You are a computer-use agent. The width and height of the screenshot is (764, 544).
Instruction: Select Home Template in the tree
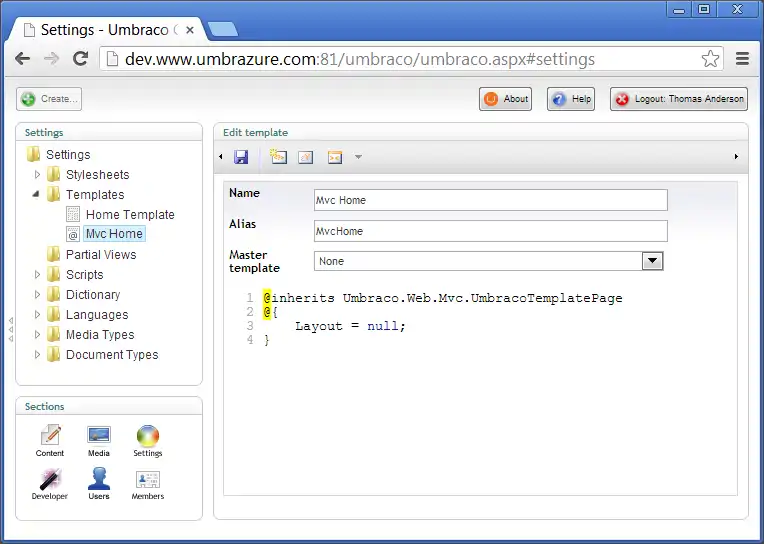point(130,214)
